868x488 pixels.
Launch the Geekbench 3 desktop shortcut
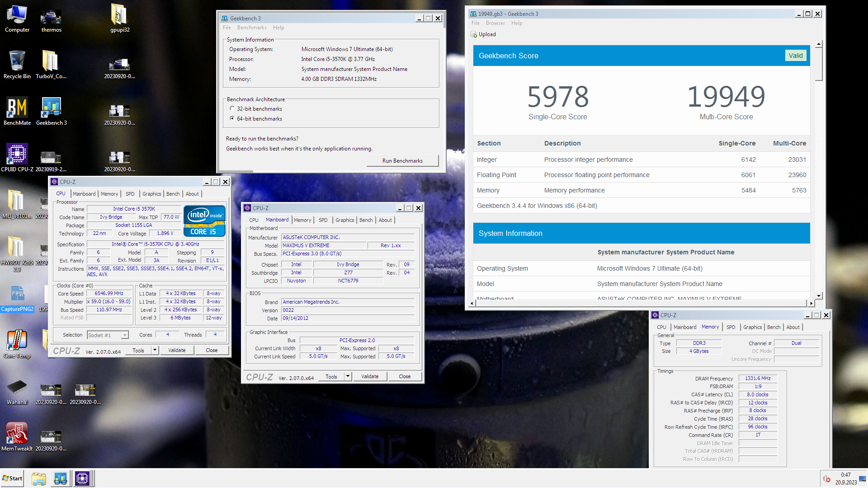51,112
